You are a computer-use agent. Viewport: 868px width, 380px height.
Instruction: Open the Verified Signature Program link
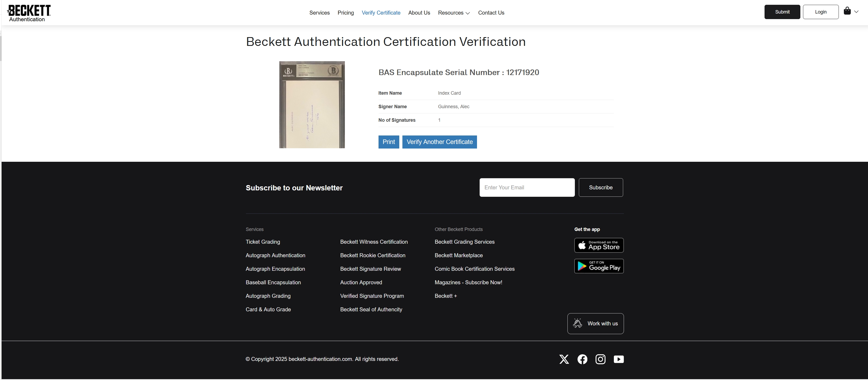372,296
